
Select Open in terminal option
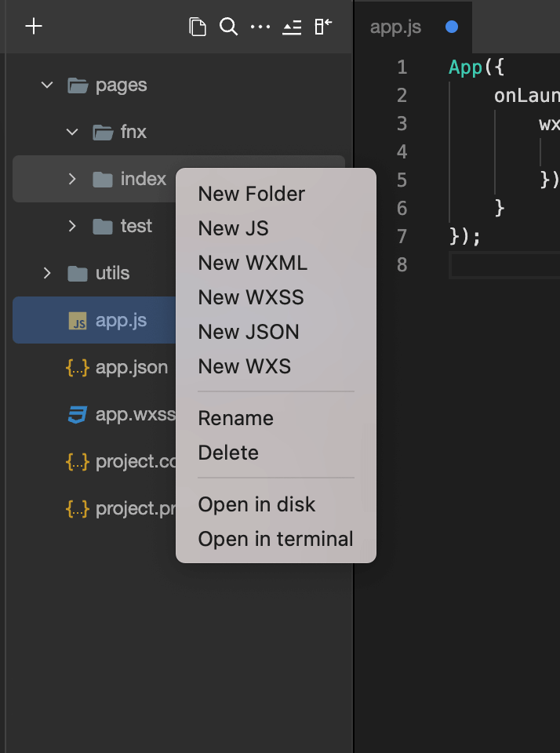point(275,539)
